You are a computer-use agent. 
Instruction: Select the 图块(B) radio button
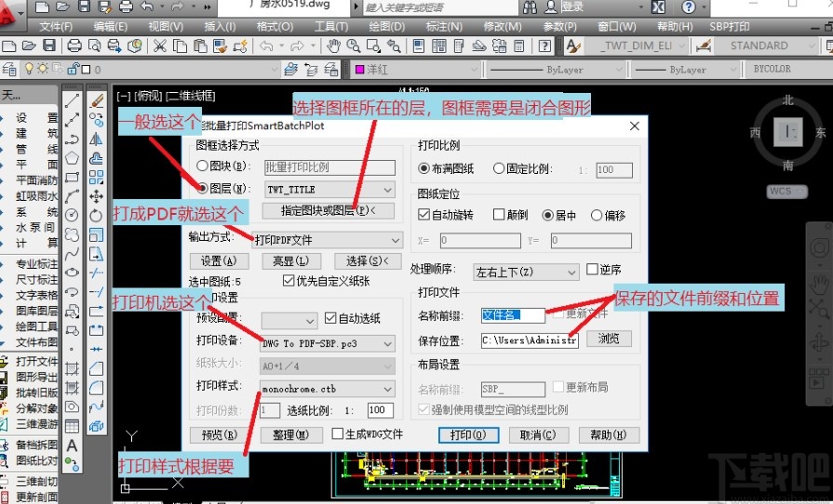pos(202,166)
